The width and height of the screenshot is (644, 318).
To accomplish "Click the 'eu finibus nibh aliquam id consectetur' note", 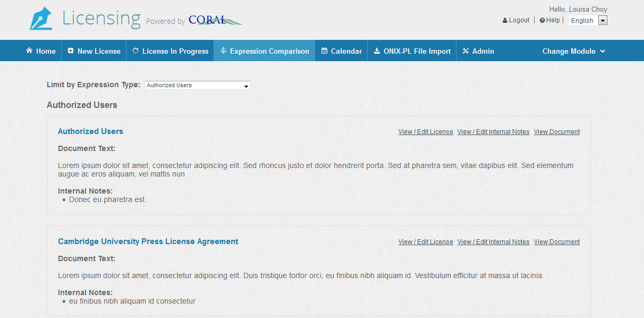I will click(132, 301).
